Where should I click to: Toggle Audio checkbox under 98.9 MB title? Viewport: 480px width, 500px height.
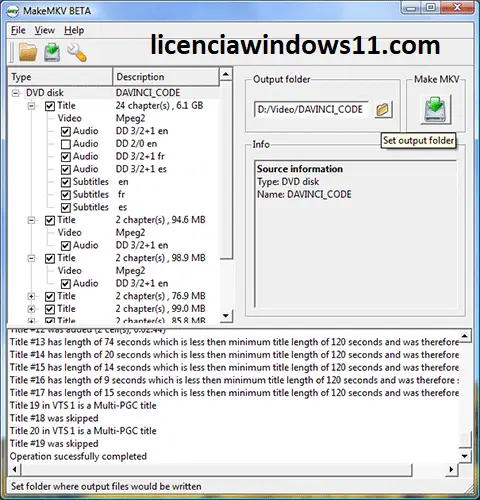(66, 284)
